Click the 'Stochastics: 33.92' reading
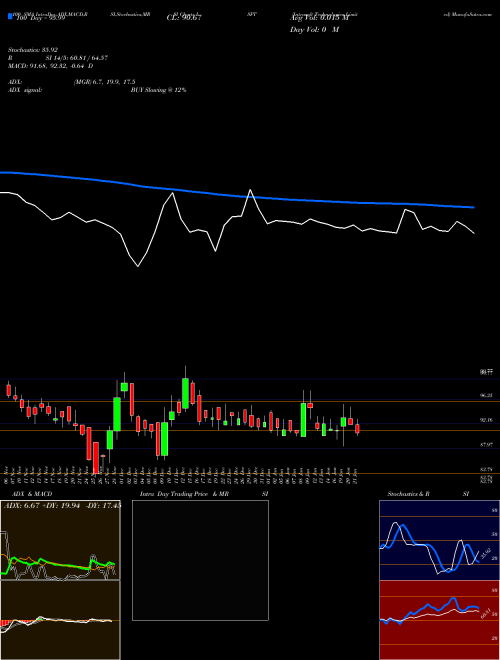500x660 pixels. (33, 50)
